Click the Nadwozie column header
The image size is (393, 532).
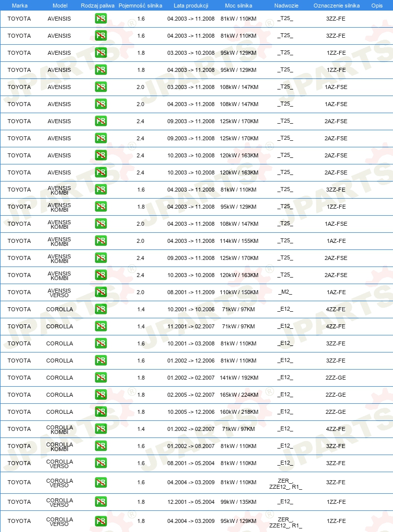[286, 6]
